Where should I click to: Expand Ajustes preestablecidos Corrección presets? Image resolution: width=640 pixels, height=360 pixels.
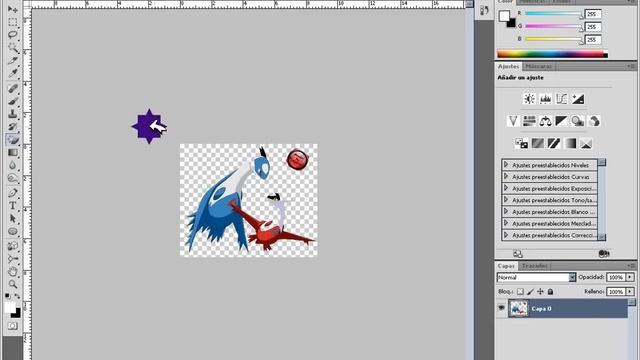coord(506,235)
